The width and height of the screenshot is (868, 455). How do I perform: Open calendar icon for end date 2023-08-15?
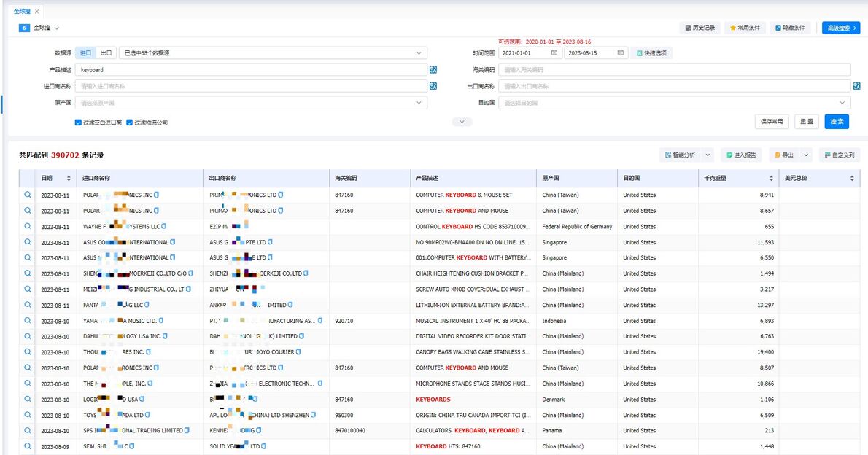(x=620, y=53)
